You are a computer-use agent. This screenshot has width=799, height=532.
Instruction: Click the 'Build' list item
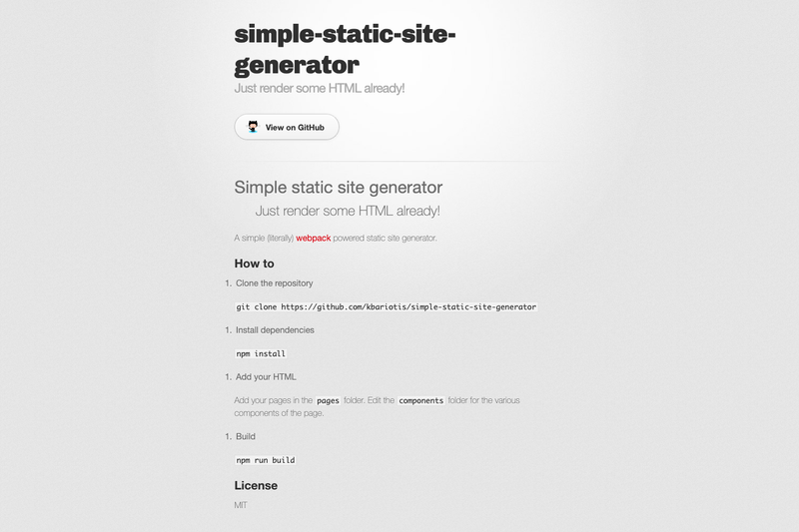246,436
